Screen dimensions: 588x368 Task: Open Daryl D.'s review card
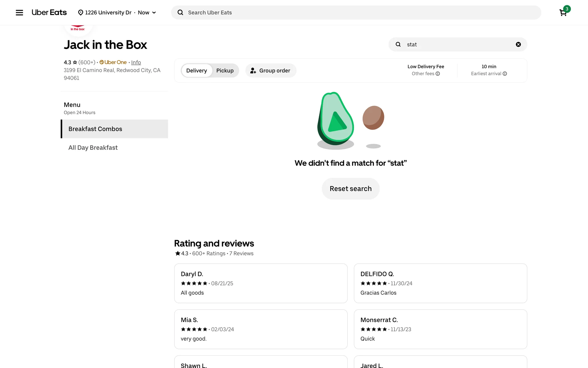[261, 283]
